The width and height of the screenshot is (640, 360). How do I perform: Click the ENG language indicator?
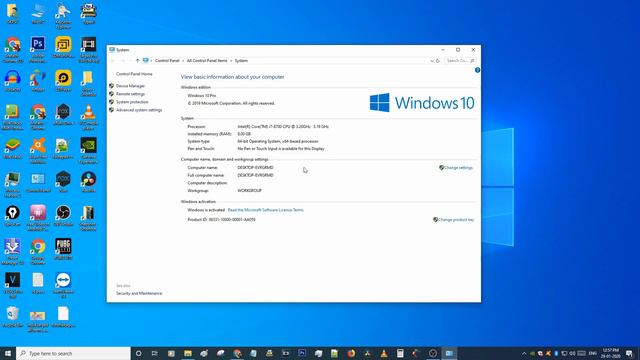coord(593,353)
